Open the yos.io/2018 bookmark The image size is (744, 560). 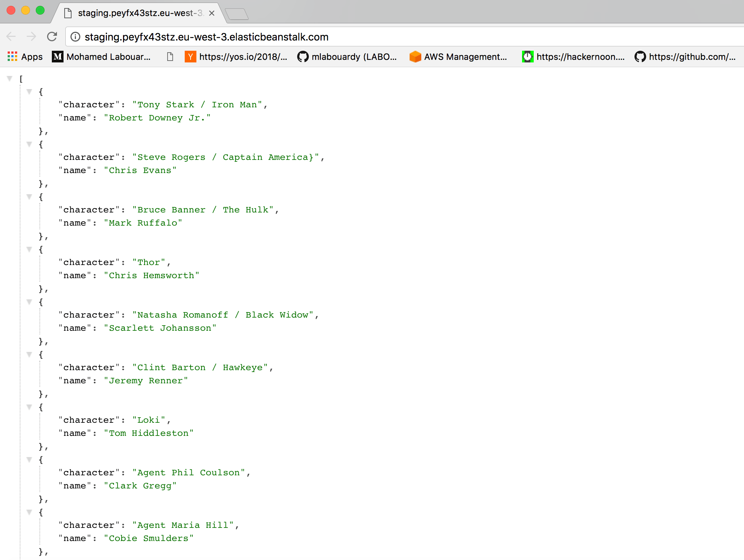coord(236,57)
